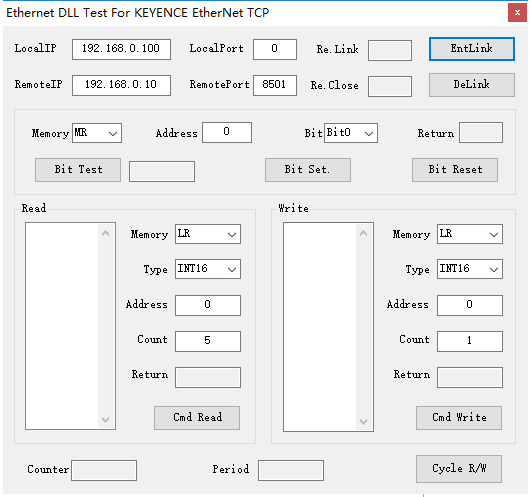
Task: Focus the LocalIP address field
Action: [x=121, y=49]
